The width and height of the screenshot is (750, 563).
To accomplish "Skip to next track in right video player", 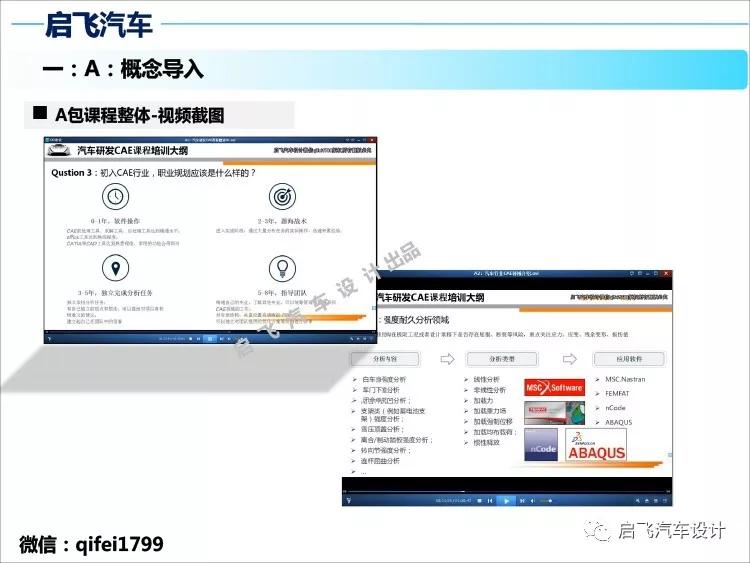I will click(522, 501).
